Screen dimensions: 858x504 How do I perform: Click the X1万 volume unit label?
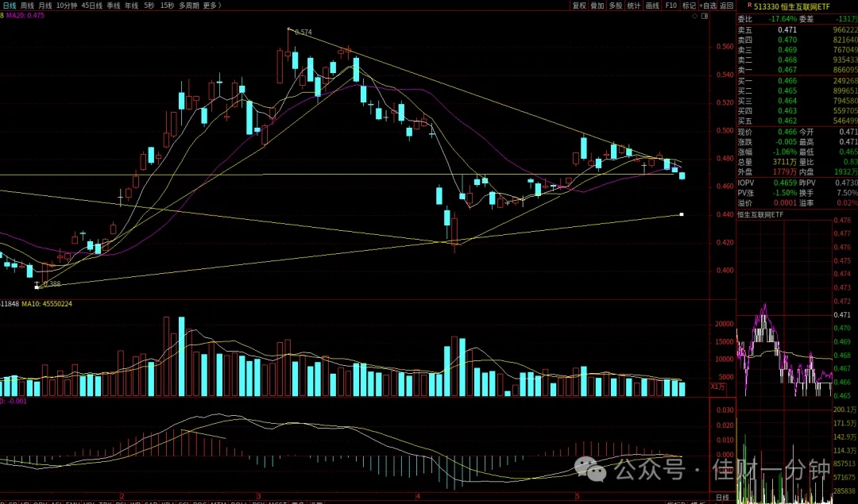click(x=718, y=387)
